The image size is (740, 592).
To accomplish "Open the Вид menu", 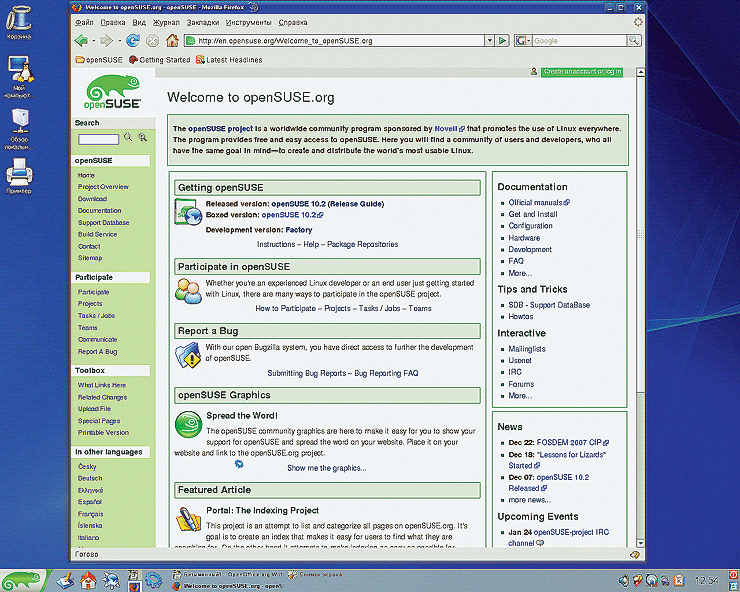I will point(139,22).
